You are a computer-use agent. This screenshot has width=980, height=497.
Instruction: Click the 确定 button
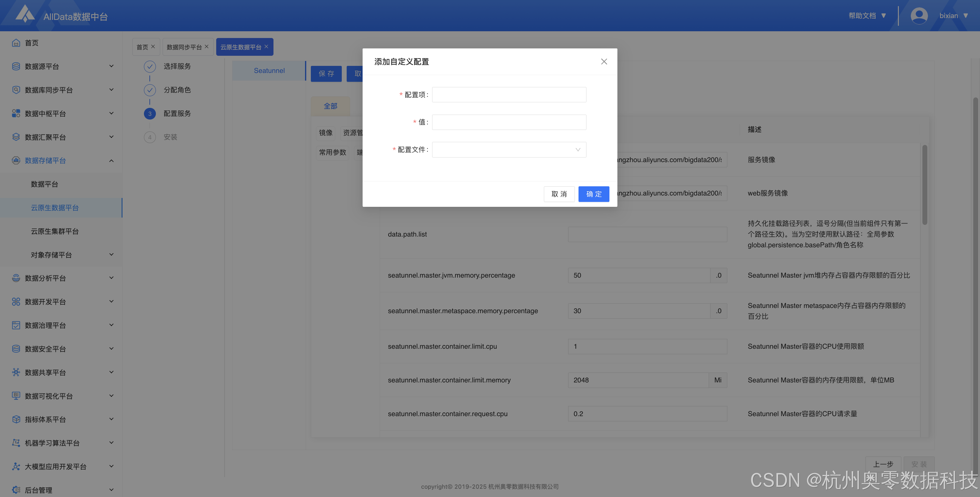click(594, 194)
